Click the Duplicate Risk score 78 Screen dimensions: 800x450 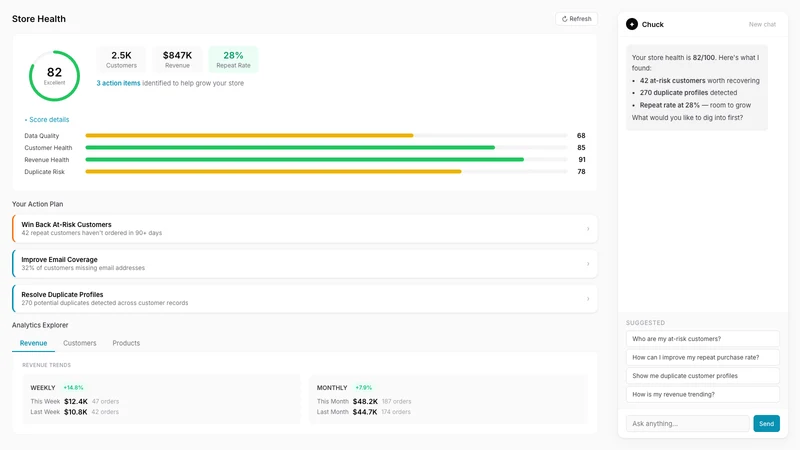581,171
